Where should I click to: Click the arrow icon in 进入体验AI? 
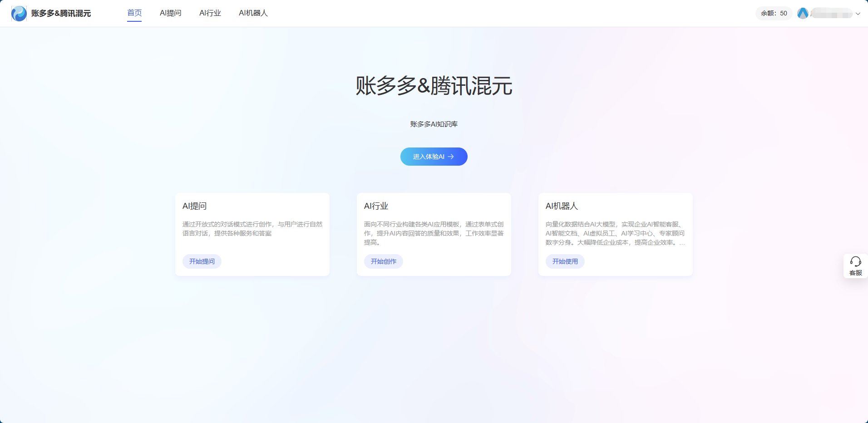click(451, 157)
